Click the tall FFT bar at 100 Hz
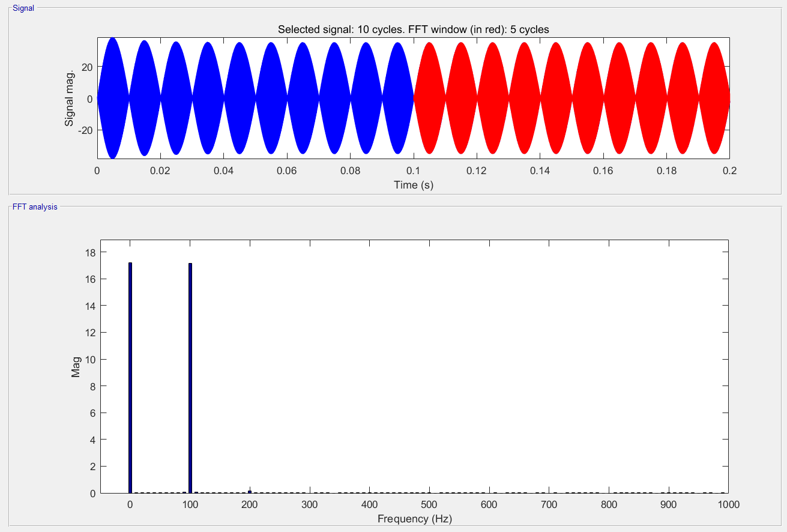 (x=190, y=378)
